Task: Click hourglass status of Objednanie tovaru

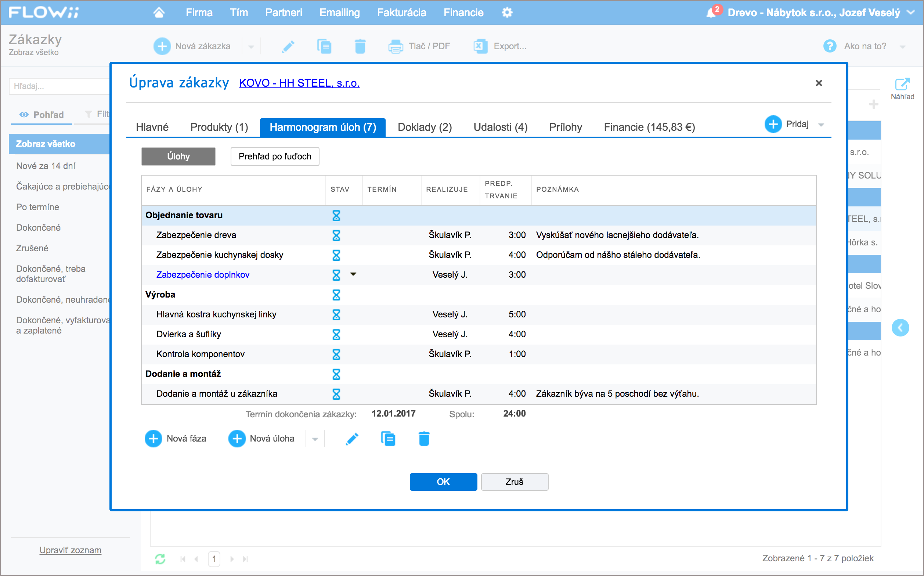Action: [336, 216]
